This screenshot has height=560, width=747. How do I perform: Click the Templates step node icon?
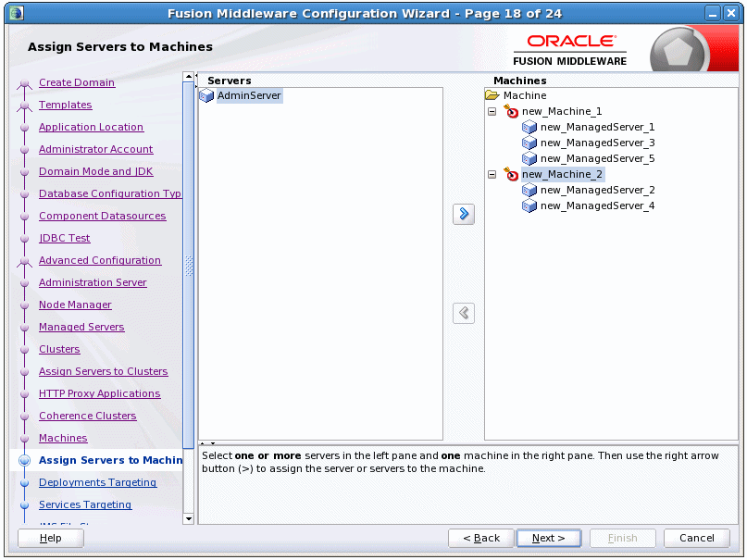[25, 106]
